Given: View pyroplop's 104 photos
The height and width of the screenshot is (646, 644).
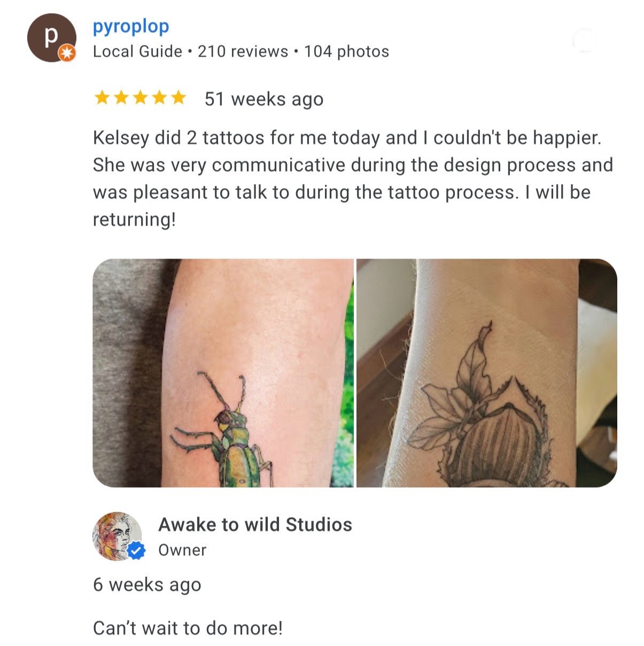Looking at the screenshot, I should click(x=346, y=51).
